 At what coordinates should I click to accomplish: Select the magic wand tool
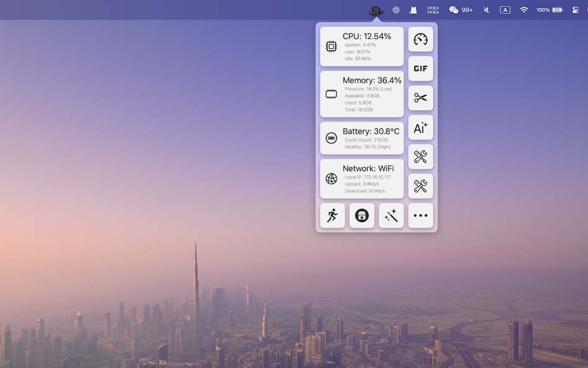tap(391, 215)
